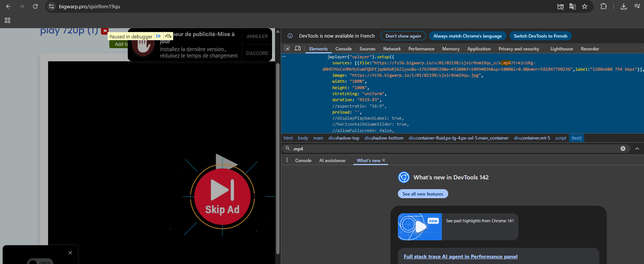Open the browser Downloads icon

click(x=624, y=6)
